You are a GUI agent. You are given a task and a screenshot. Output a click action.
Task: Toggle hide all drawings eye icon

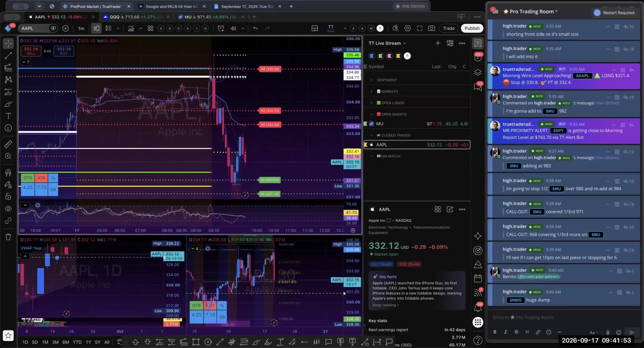click(8, 208)
